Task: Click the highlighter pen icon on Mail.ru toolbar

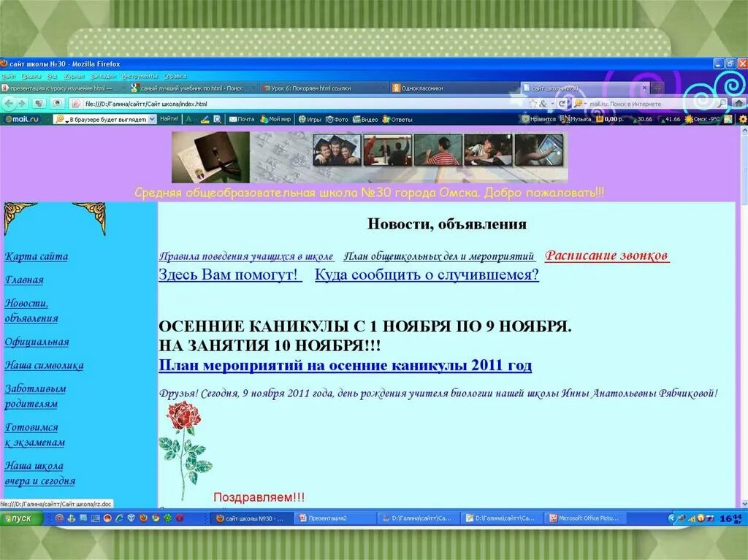Action: [205, 119]
